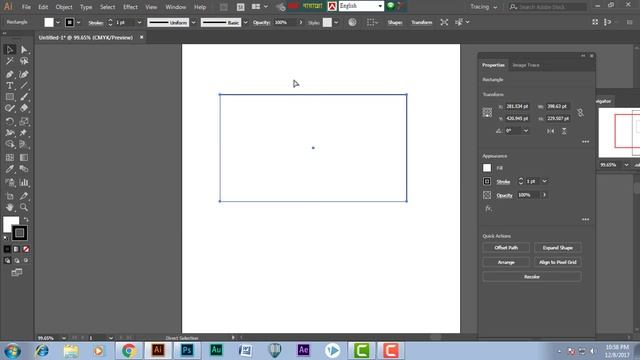
Task: Select the Magic Wand tool
Action: (10, 61)
